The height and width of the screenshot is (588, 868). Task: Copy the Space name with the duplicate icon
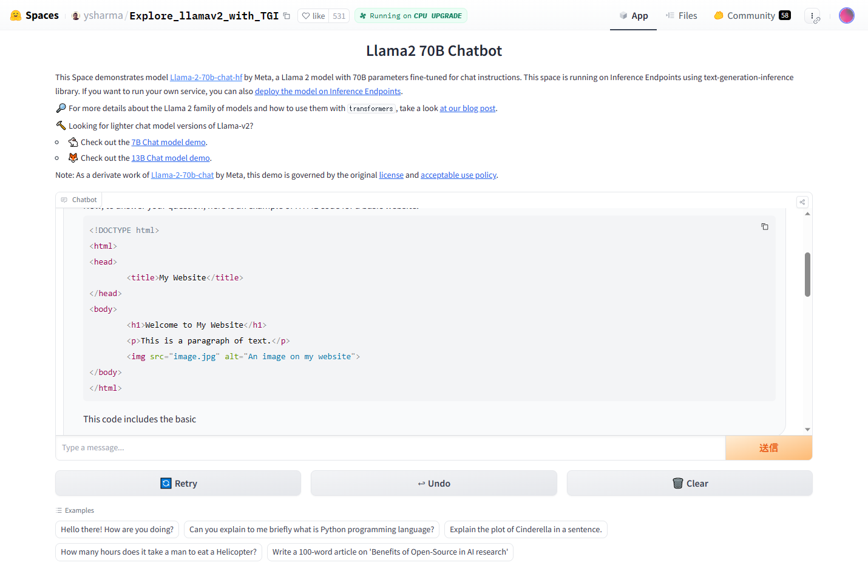point(286,16)
